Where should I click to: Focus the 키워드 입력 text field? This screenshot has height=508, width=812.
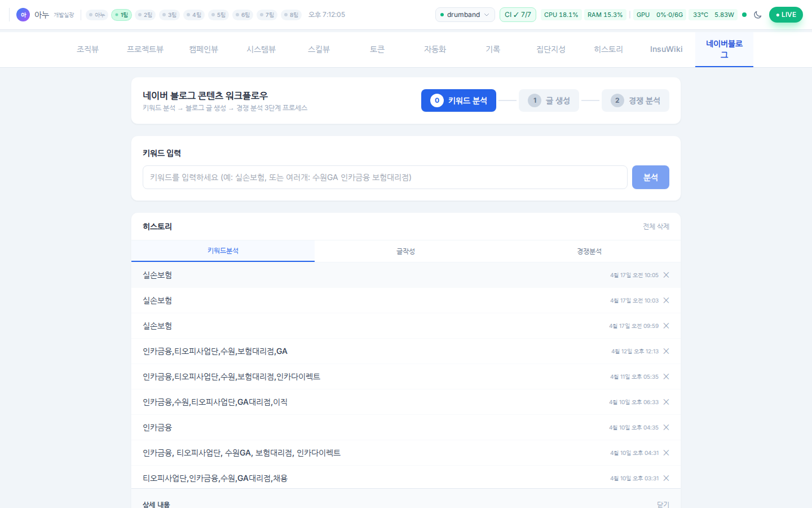385,177
